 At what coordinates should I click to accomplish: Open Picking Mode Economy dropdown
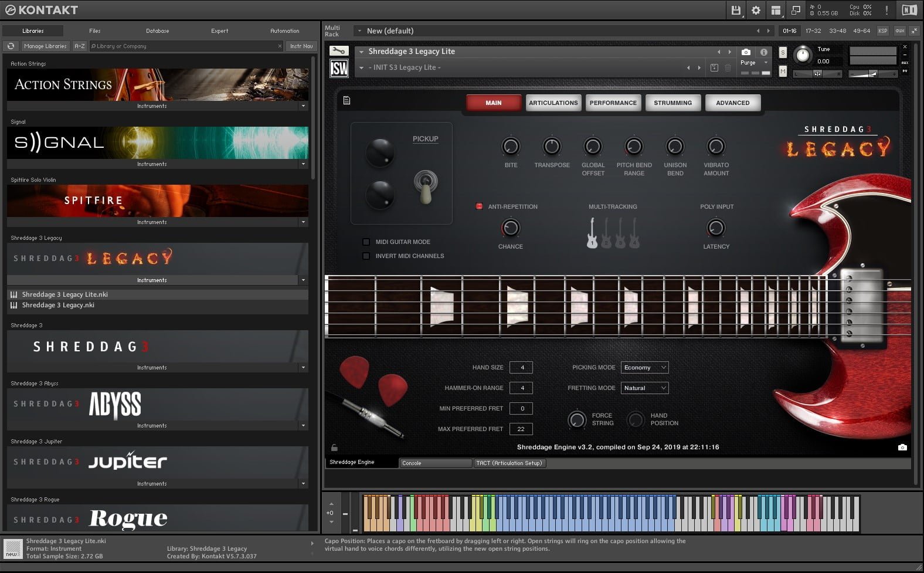pos(645,367)
